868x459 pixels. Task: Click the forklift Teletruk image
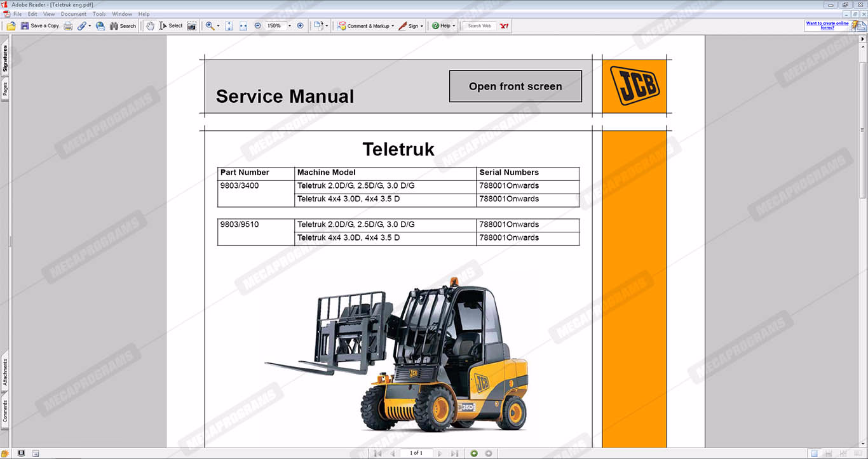point(396,356)
